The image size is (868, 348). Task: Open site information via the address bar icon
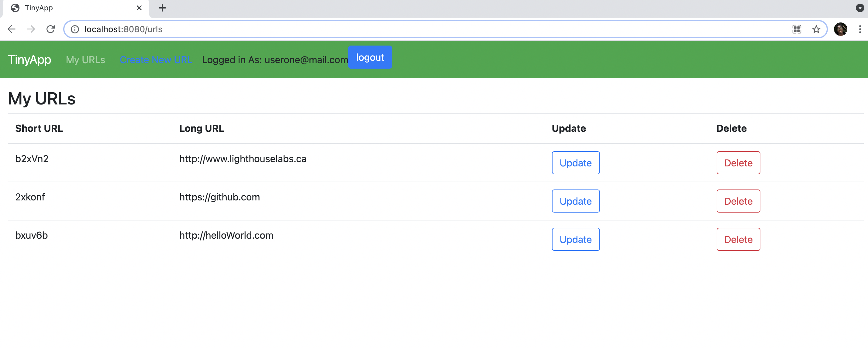tap(75, 29)
